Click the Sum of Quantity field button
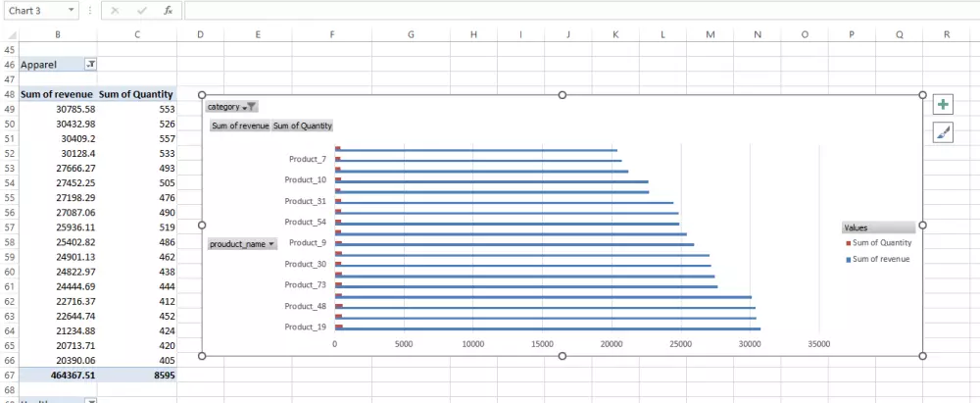The width and height of the screenshot is (980, 403). point(303,126)
